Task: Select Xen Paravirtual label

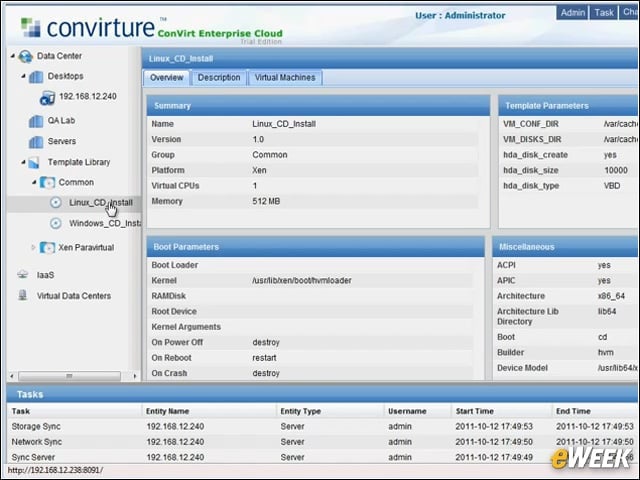Action: 86,248
